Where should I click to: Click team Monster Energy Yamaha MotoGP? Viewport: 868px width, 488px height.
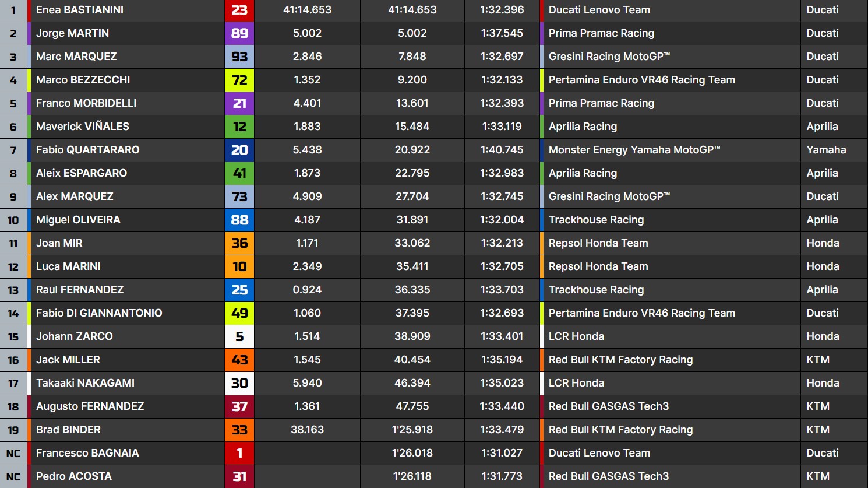click(x=634, y=150)
